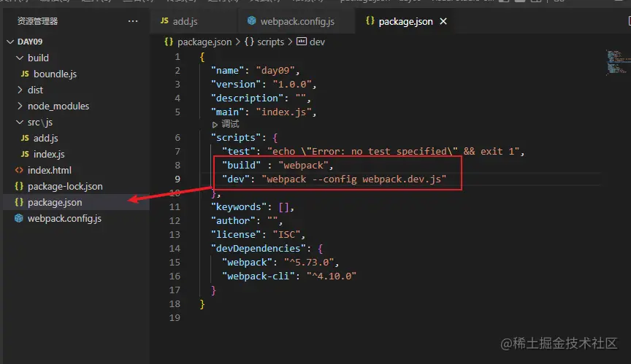
Task: Click the 资源管理器 explorer title
Action: (37, 21)
